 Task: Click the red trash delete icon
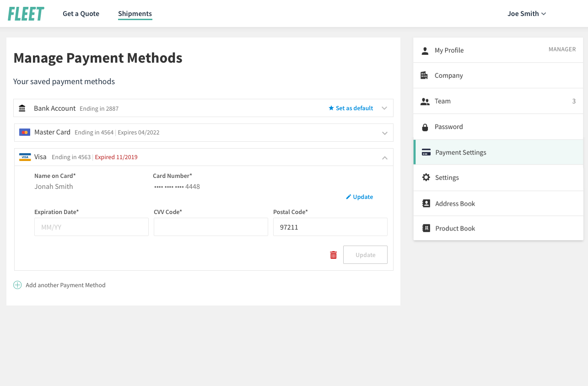point(334,255)
